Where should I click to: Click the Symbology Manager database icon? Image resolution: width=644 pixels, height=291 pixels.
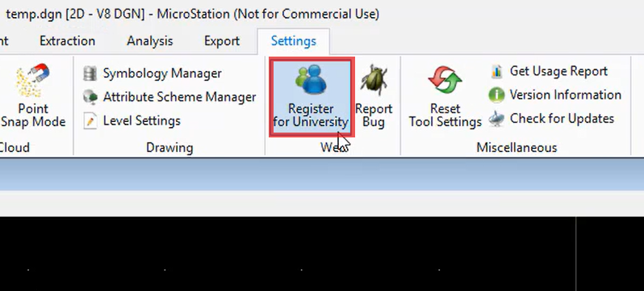point(90,74)
